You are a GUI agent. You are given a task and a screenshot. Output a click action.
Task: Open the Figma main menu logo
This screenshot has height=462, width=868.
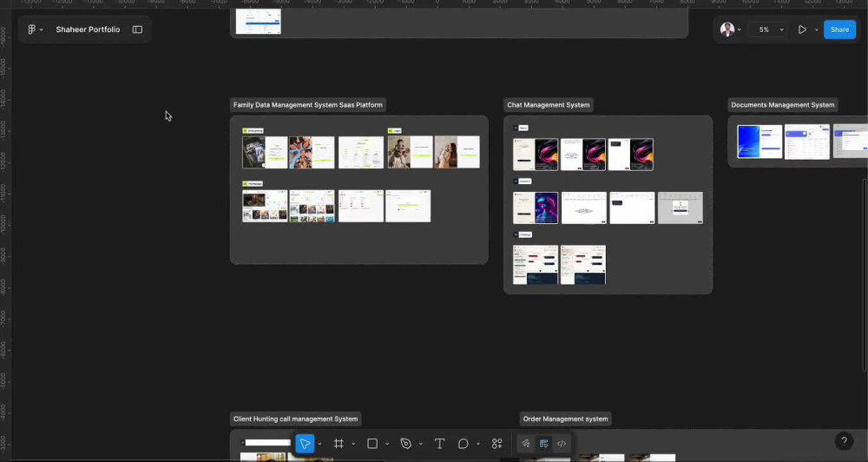coord(31,30)
